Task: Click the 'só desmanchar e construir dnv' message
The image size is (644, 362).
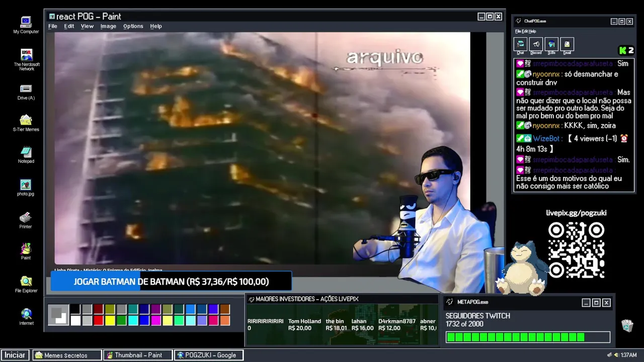Action: pos(567,78)
